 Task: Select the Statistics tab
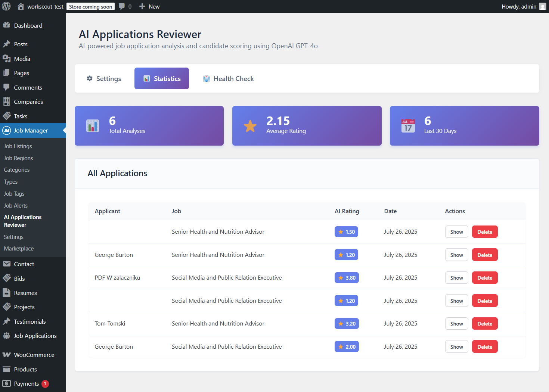tap(162, 78)
